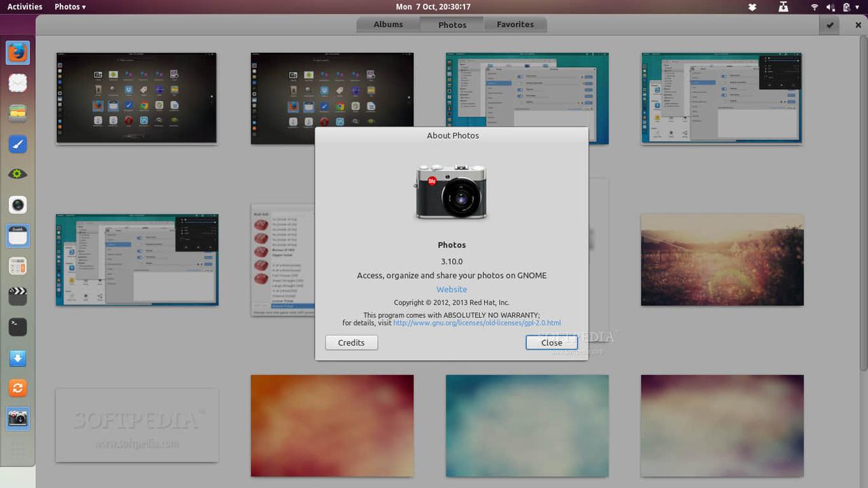
Task: Close the About Photos dialog
Action: (x=551, y=343)
